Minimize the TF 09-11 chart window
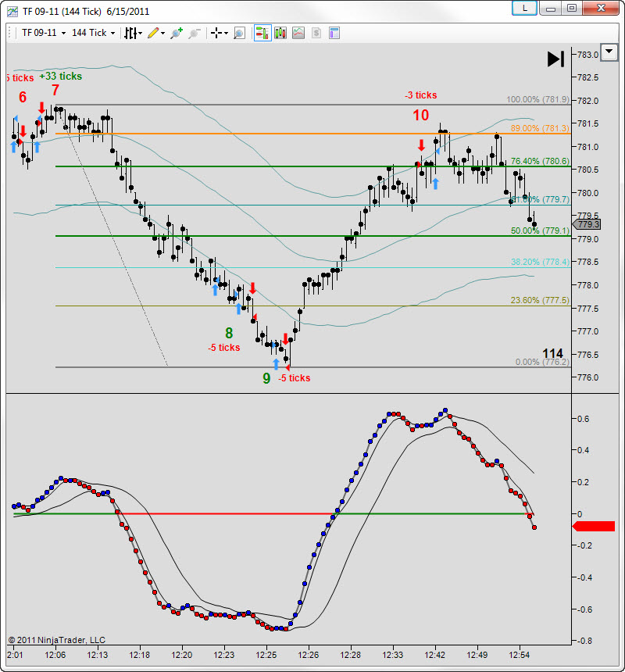 click(x=551, y=8)
